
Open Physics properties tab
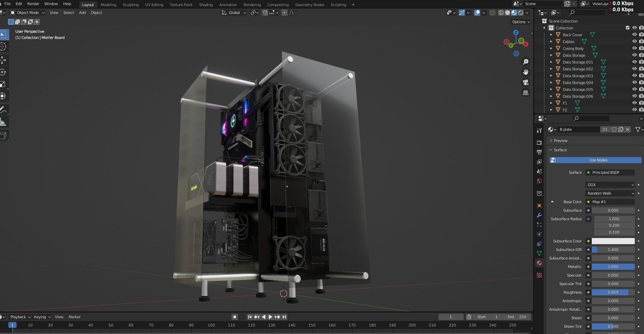coord(539,234)
